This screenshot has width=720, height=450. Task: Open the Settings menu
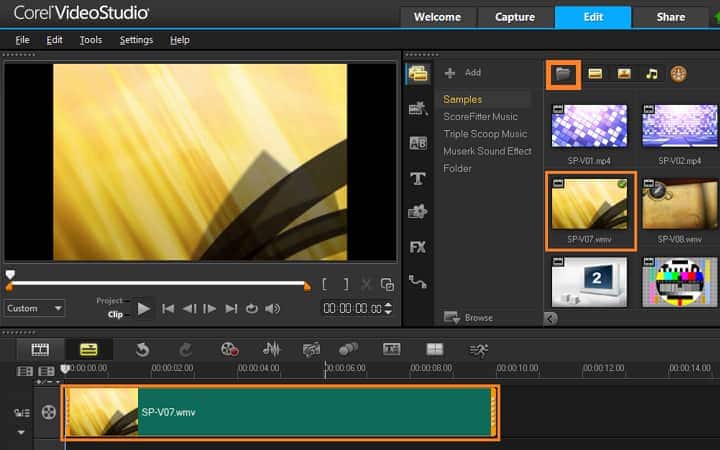pyautogui.click(x=136, y=40)
